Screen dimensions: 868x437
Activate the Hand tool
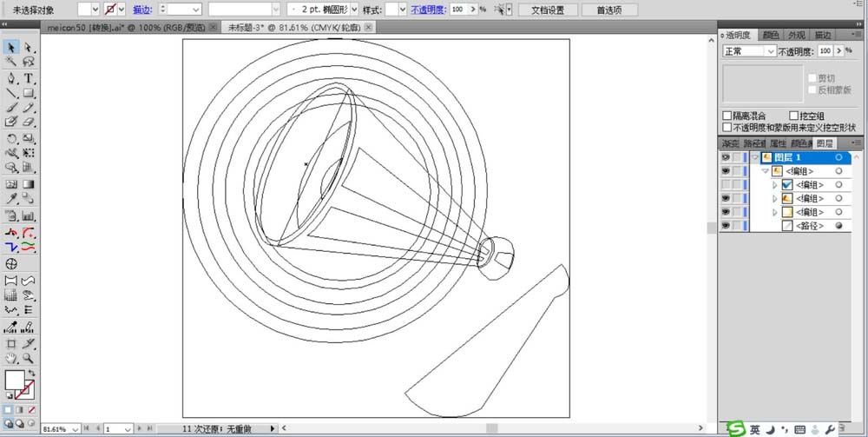[11, 358]
